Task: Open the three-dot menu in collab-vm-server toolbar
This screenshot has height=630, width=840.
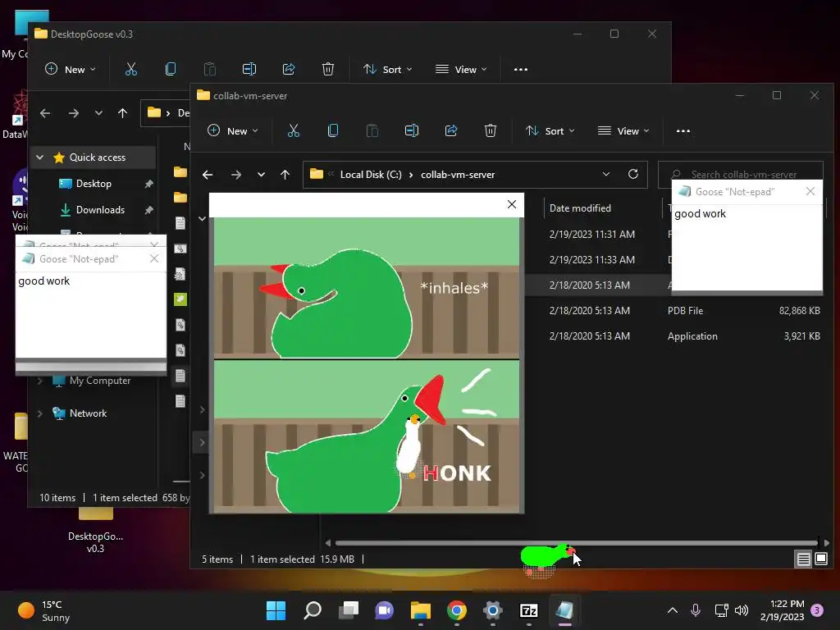Action: [x=683, y=130]
